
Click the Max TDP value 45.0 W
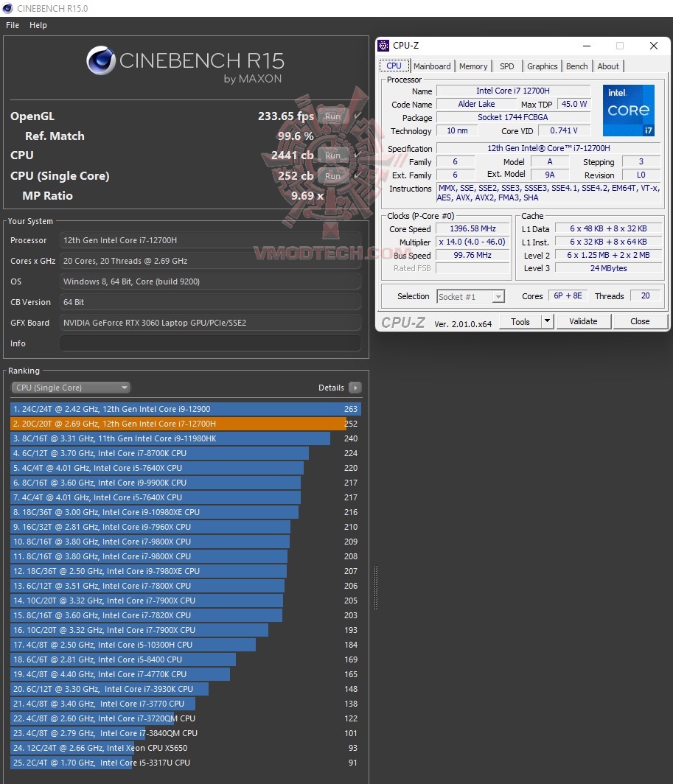click(574, 104)
